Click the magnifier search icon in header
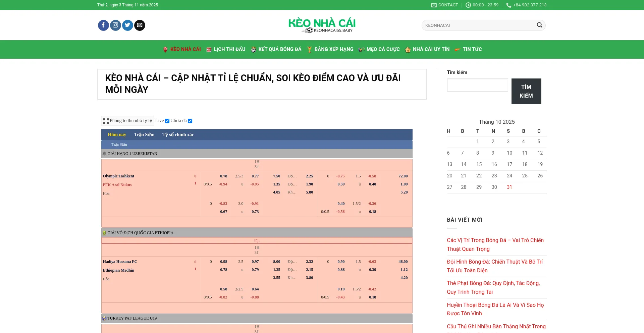The image size is (644, 333). coord(539,25)
